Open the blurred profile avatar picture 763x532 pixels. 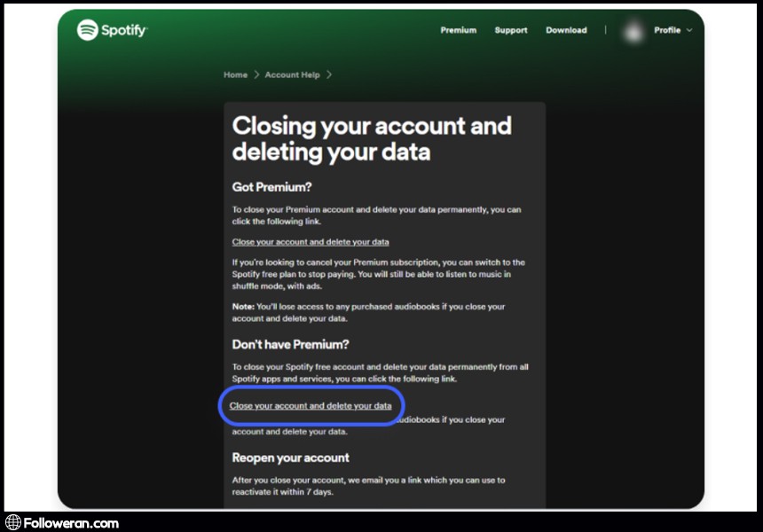[633, 31]
